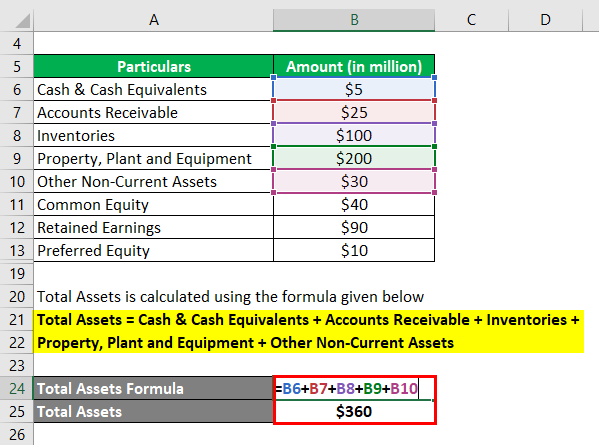Select row 13 header
599x445 pixels.
16,250
